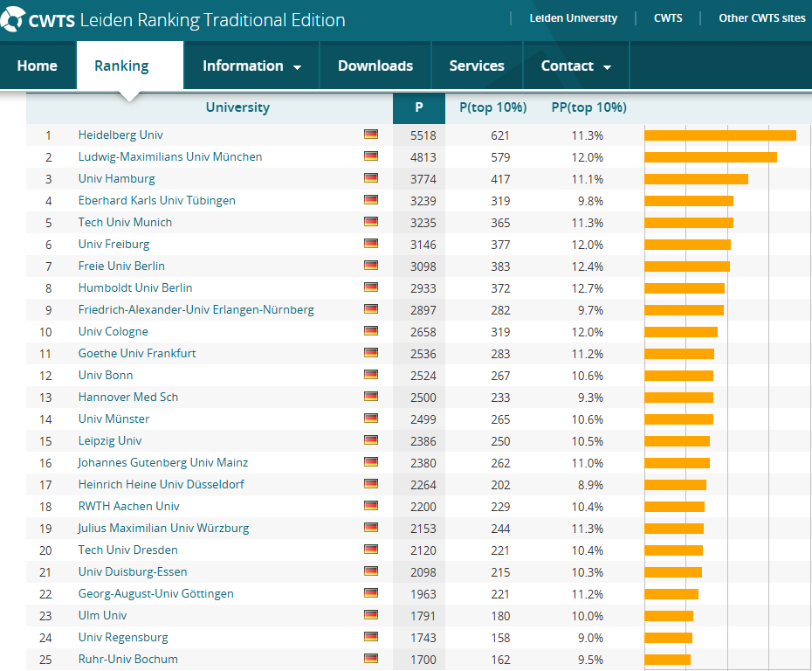Click the flag icon next to Hannover Med Sch
Screen dimensions: 812x671
pyautogui.click(x=371, y=397)
